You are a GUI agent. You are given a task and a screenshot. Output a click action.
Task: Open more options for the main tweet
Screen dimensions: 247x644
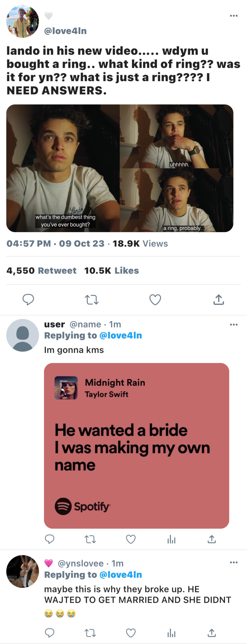pos(234,16)
